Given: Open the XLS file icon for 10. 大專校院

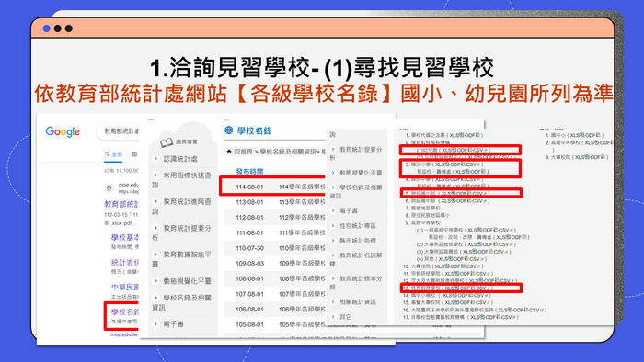Looking at the screenshot, I should point(447,266).
